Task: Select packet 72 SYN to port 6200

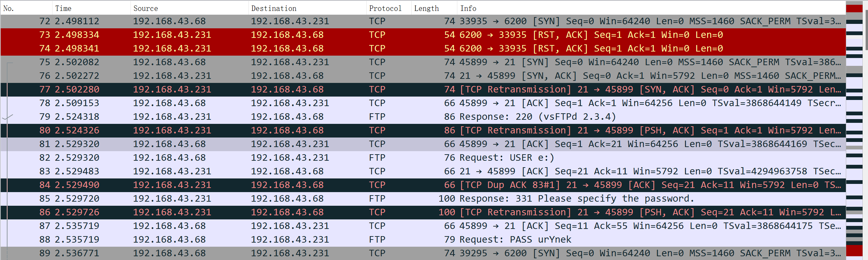Action: coord(423,21)
